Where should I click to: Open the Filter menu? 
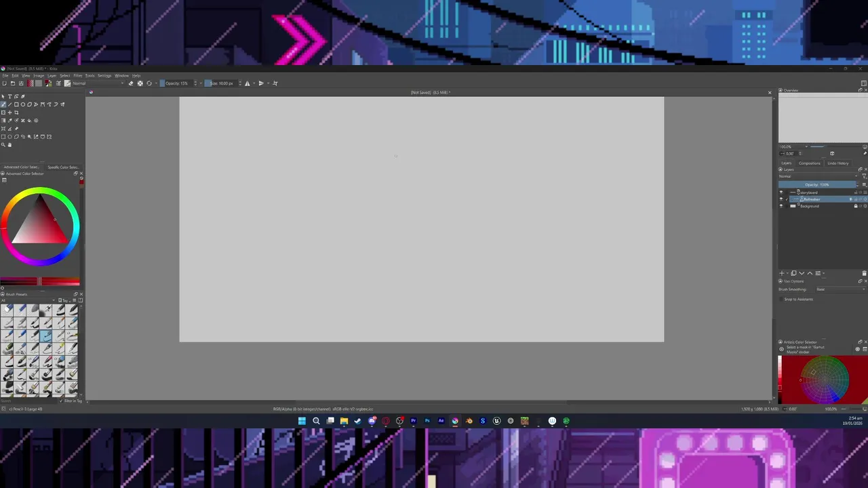point(78,76)
